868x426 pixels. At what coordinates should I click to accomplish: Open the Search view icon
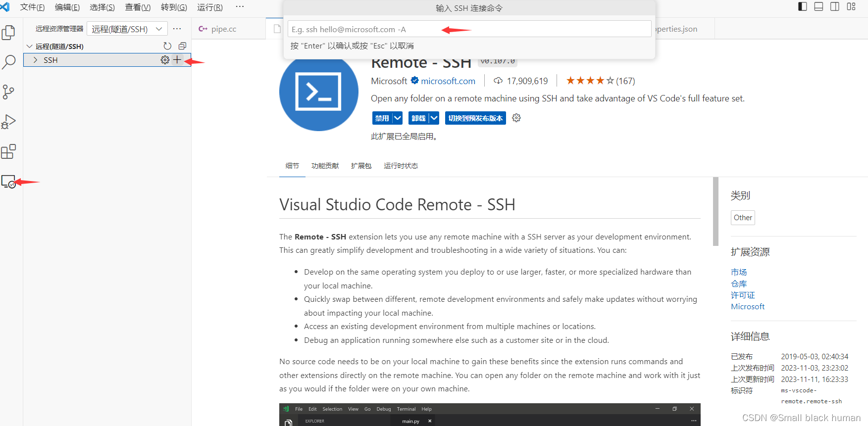tap(9, 62)
